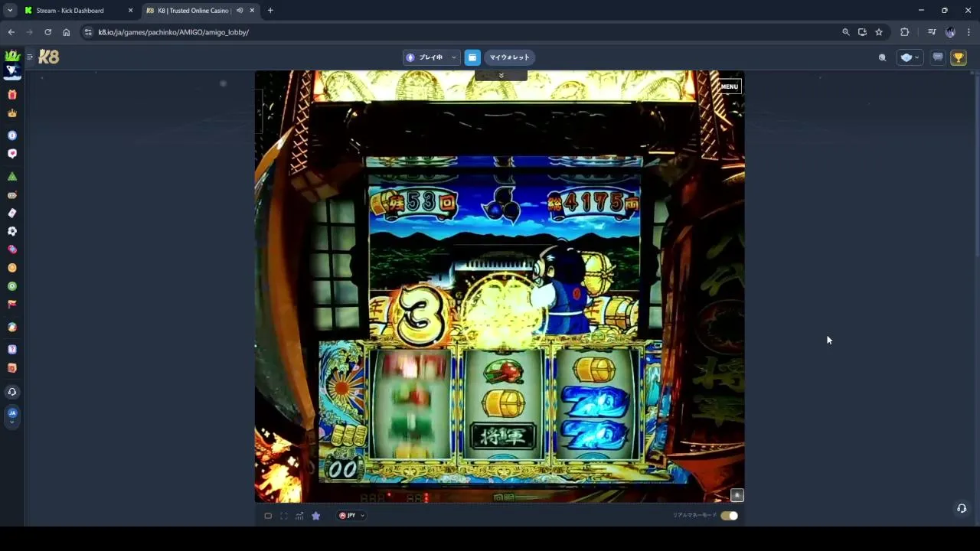Click floating headset support button bottom right
This screenshot has width=980, height=551.
(x=962, y=508)
